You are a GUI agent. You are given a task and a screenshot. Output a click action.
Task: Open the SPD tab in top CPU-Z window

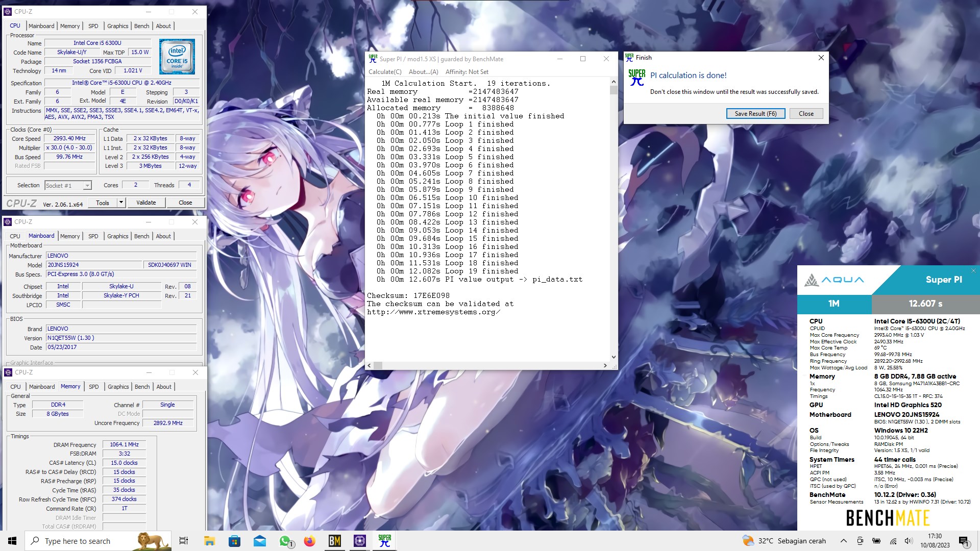[93, 26]
